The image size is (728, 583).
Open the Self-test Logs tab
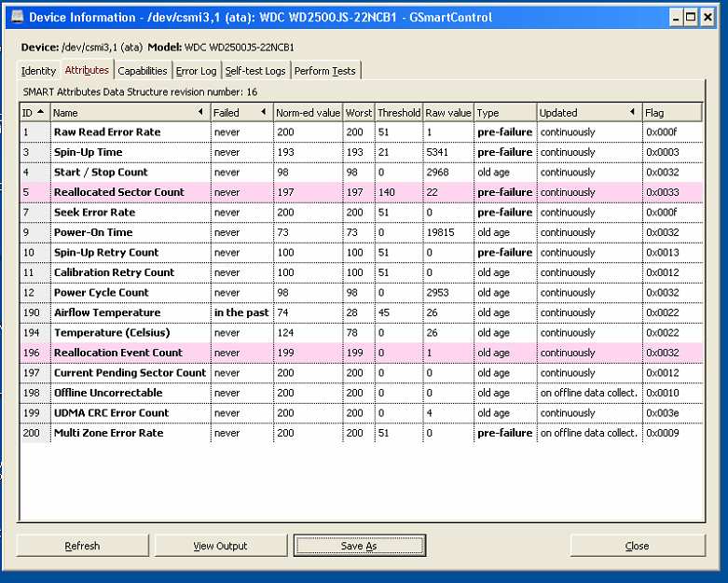[x=255, y=71]
